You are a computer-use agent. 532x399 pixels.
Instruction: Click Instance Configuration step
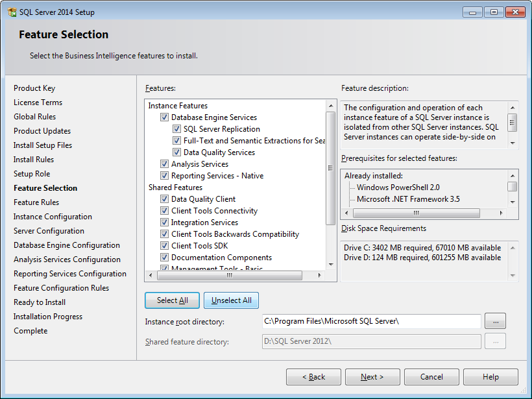pos(53,217)
